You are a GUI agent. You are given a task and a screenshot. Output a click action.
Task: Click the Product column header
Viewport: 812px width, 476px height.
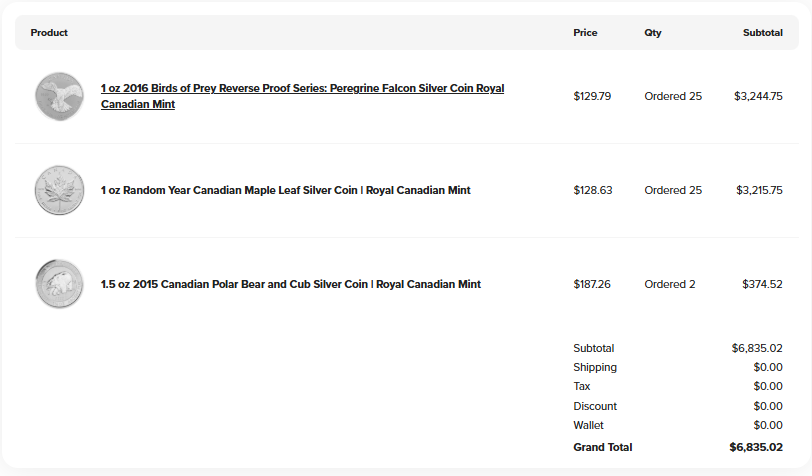tap(49, 33)
